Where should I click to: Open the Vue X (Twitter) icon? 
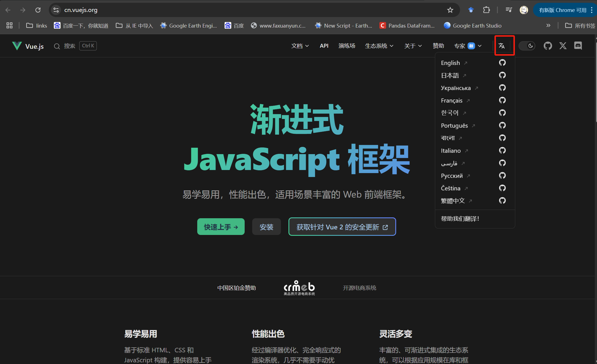(x=563, y=46)
